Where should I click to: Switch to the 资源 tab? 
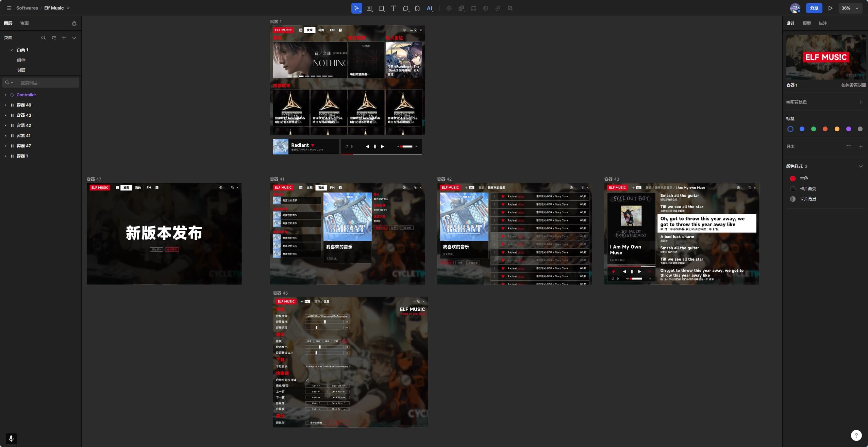pos(24,23)
